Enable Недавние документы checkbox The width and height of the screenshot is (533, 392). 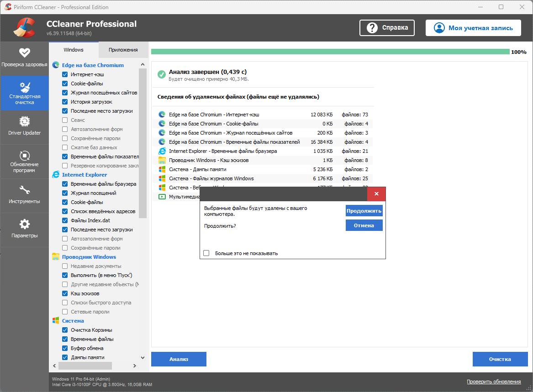(65, 266)
